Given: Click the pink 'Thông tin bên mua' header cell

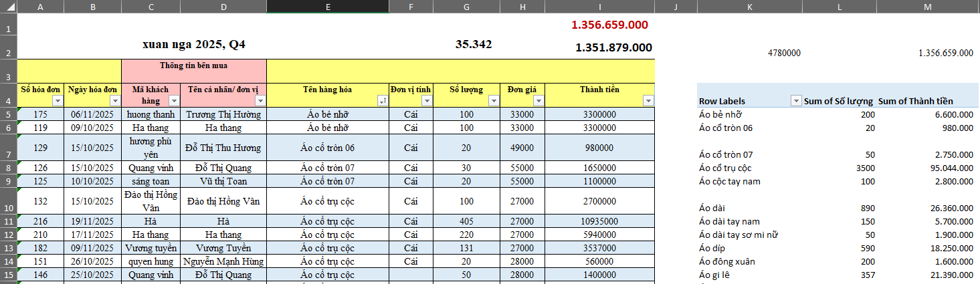Looking at the screenshot, I should click(193, 66).
